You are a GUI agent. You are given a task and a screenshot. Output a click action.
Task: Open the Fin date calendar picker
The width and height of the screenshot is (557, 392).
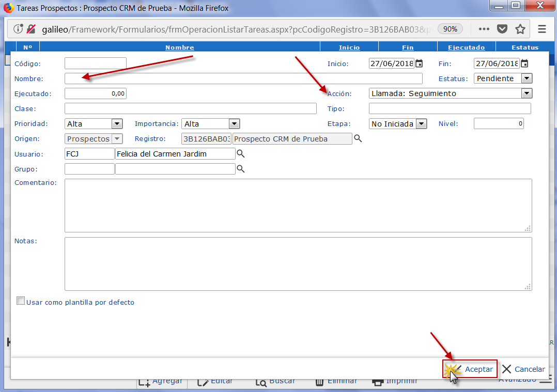[x=524, y=64]
